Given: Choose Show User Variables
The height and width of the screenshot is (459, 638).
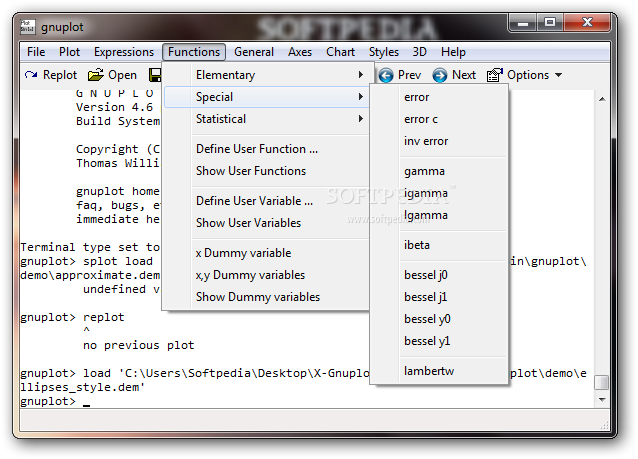Looking at the screenshot, I should (x=267, y=223).
